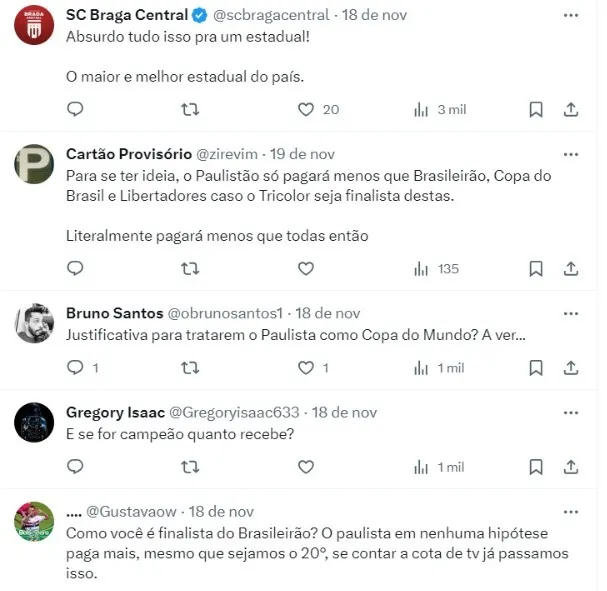Share Bruno Santos' tweet
The image size is (607, 591).
coord(571,368)
